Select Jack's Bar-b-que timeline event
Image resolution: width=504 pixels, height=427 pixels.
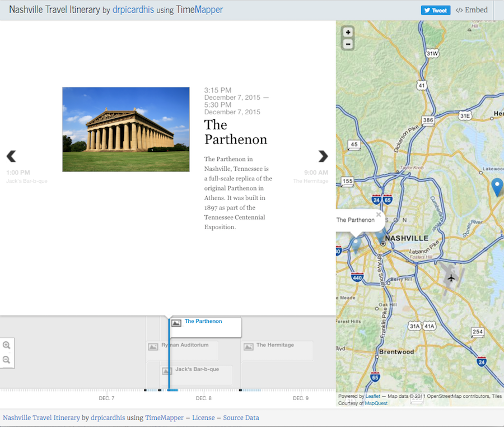pyautogui.click(x=197, y=370)
